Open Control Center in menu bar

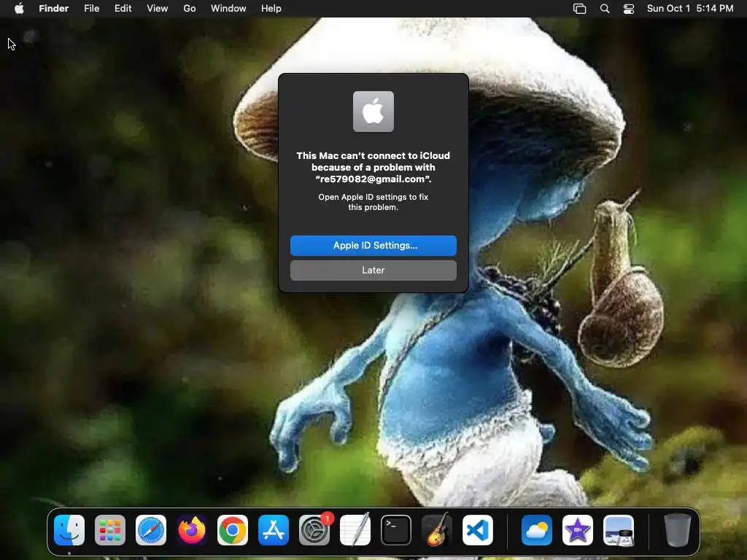(x=629, y=9)
